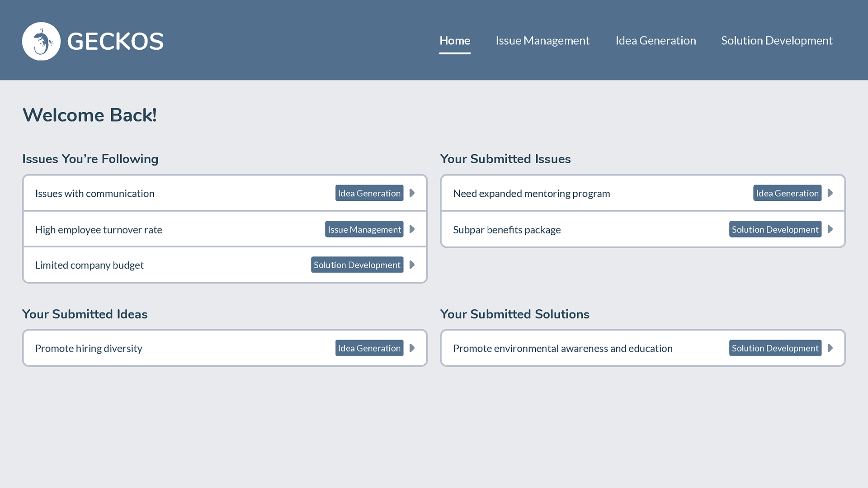Click arrow for Promote environmental awareness solution

(830, 348)
